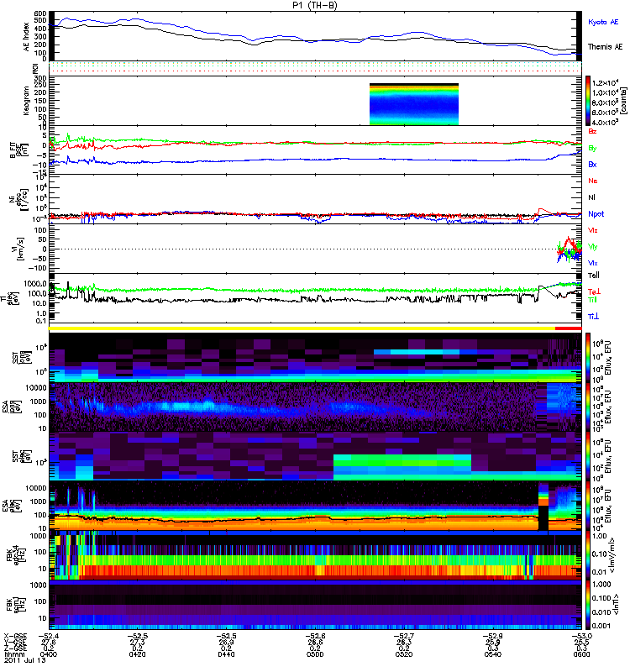
Task: Click the red Bz legend label
Action: coord(592,131)
